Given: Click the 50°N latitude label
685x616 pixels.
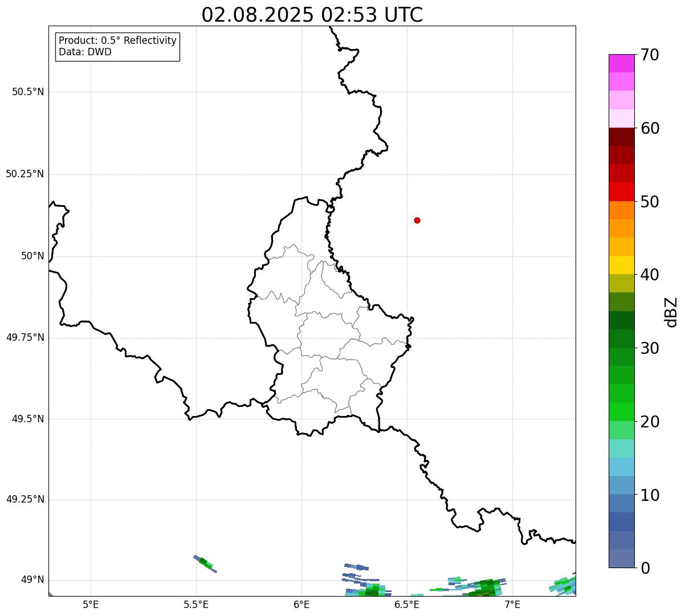Looking at the screenshot, I should [32, 256].
